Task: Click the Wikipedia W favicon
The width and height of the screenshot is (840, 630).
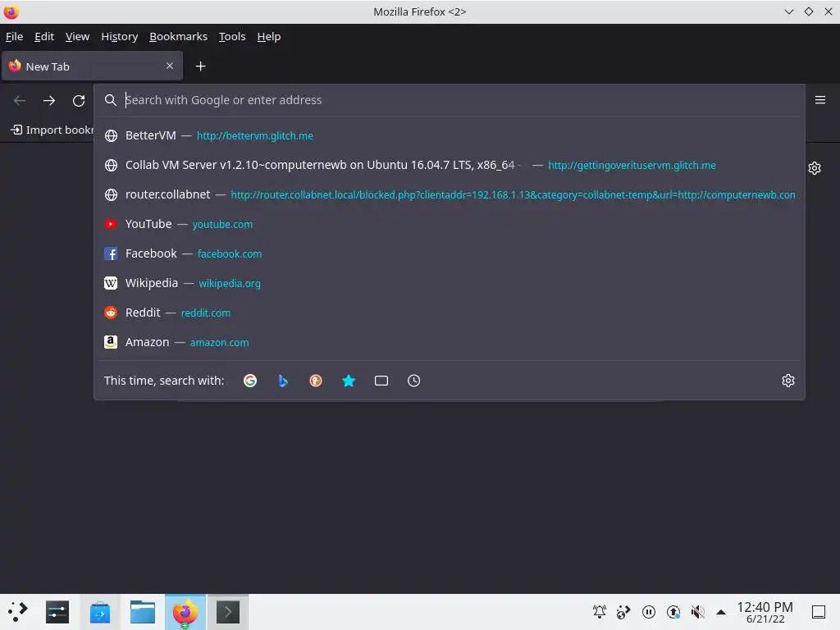Action: (111, 283)
